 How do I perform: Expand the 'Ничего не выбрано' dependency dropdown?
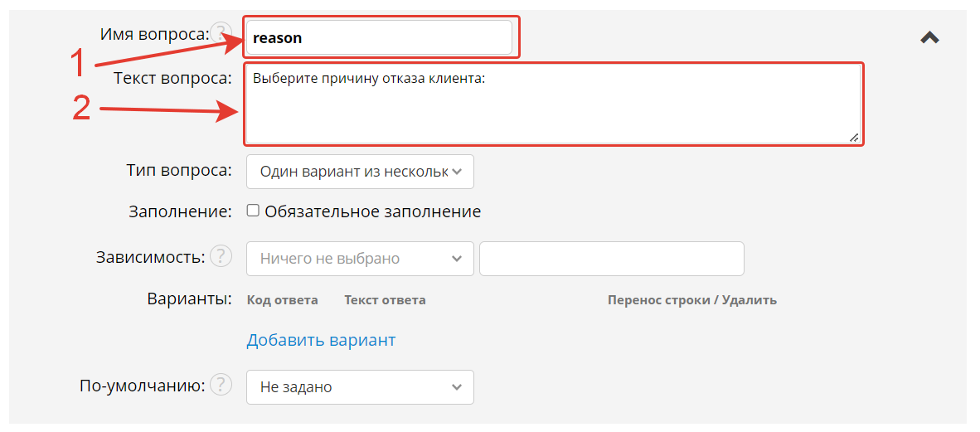pyautogui.click(x=360, y=259)
